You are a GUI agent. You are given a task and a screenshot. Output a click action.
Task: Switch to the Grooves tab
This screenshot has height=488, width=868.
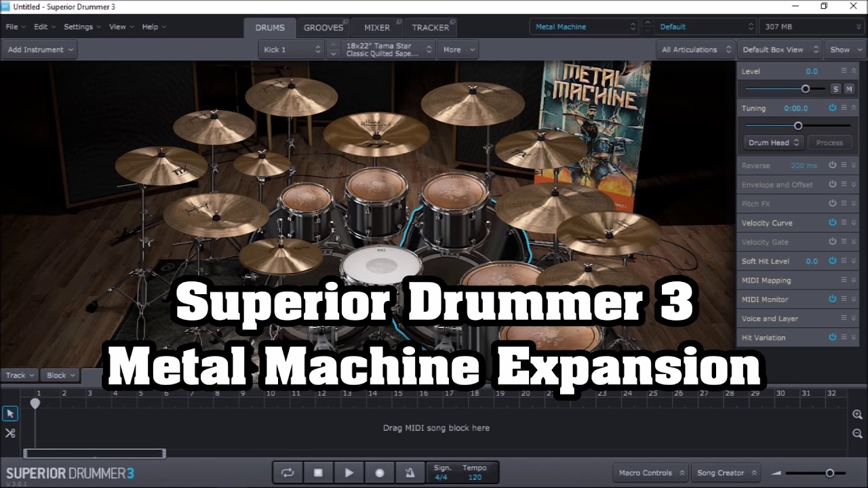tap(323, 28)
